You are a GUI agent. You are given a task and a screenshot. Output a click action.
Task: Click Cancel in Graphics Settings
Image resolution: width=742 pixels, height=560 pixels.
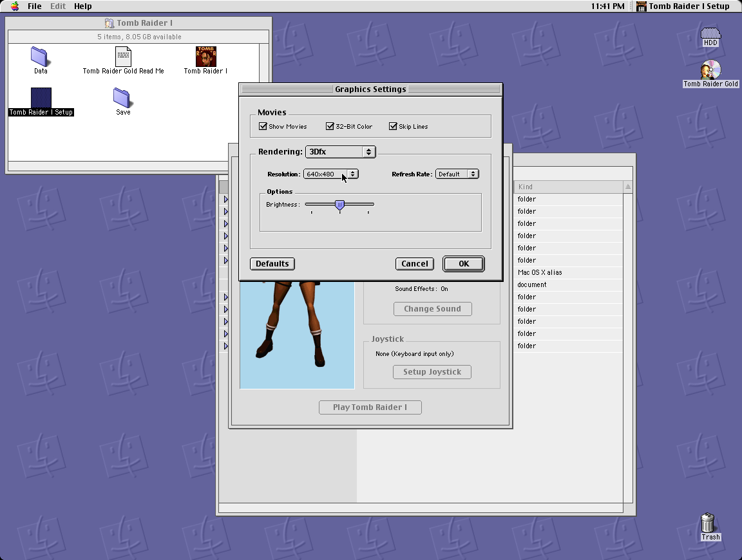pos(415,264)
